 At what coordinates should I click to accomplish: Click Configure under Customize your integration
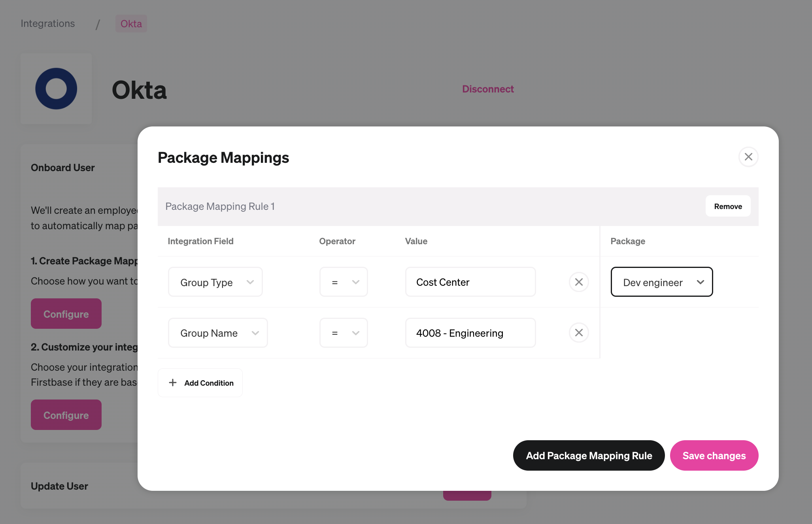66,415
